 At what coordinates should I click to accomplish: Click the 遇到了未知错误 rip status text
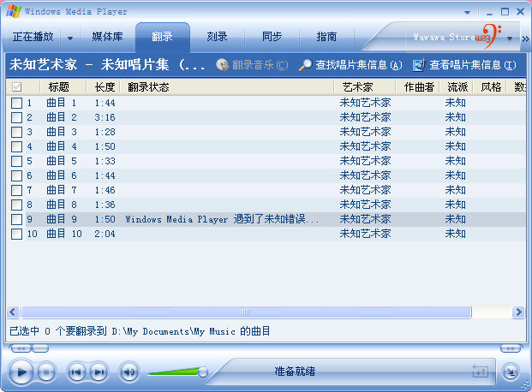[222, 219]
